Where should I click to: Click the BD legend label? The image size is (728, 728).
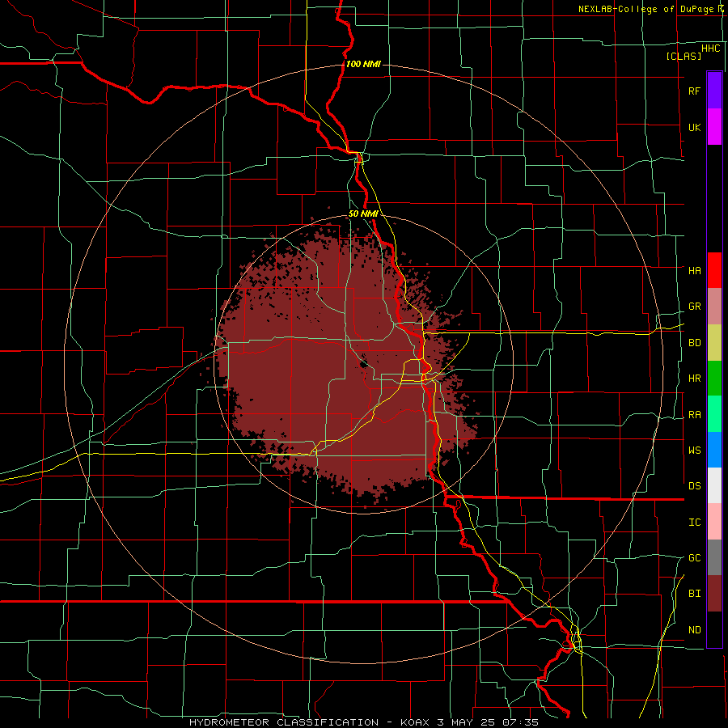pyautogui.click(x=694, y=343)
